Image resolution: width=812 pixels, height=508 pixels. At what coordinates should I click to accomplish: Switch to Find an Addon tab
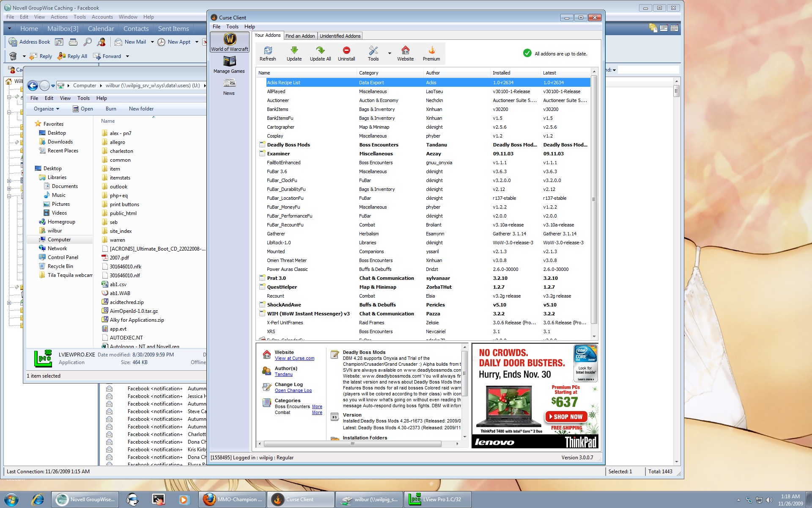click(x=300, y=36)
